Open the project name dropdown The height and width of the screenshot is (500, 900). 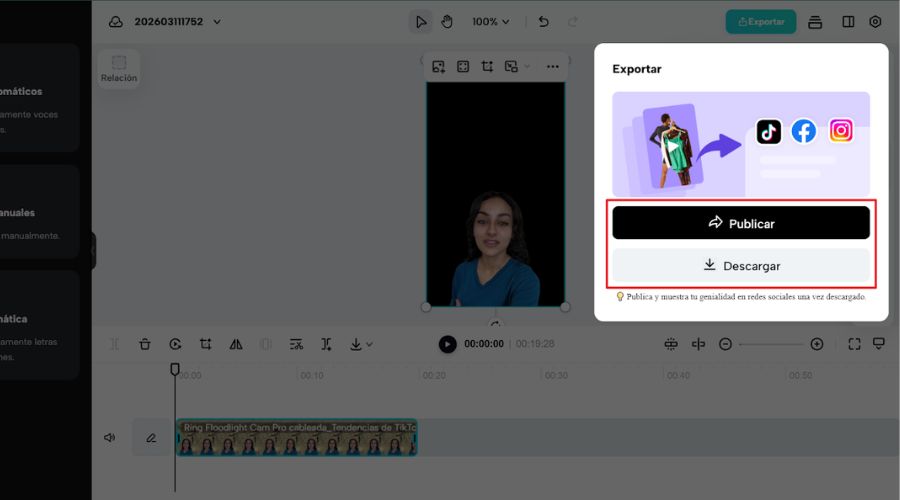coord(217,22)
